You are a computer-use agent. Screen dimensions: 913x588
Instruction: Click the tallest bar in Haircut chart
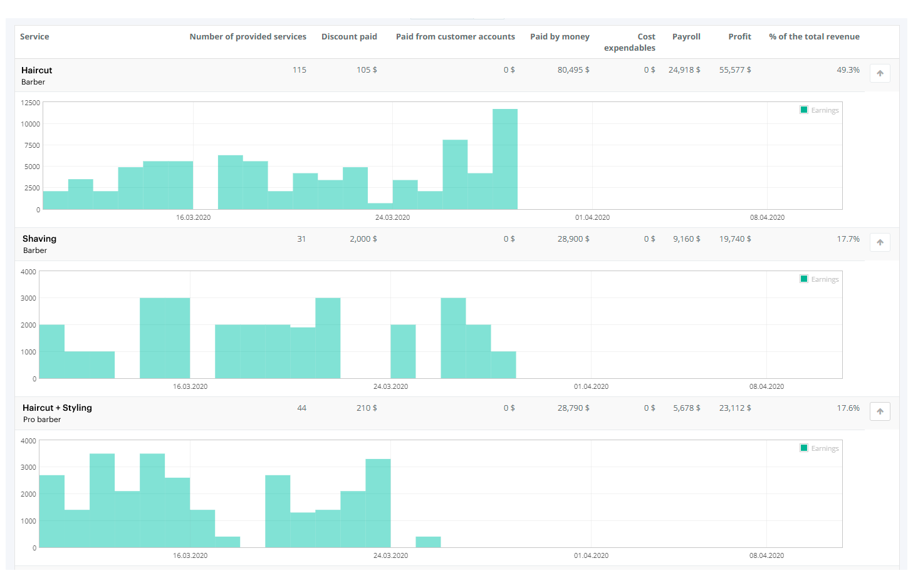505,159
